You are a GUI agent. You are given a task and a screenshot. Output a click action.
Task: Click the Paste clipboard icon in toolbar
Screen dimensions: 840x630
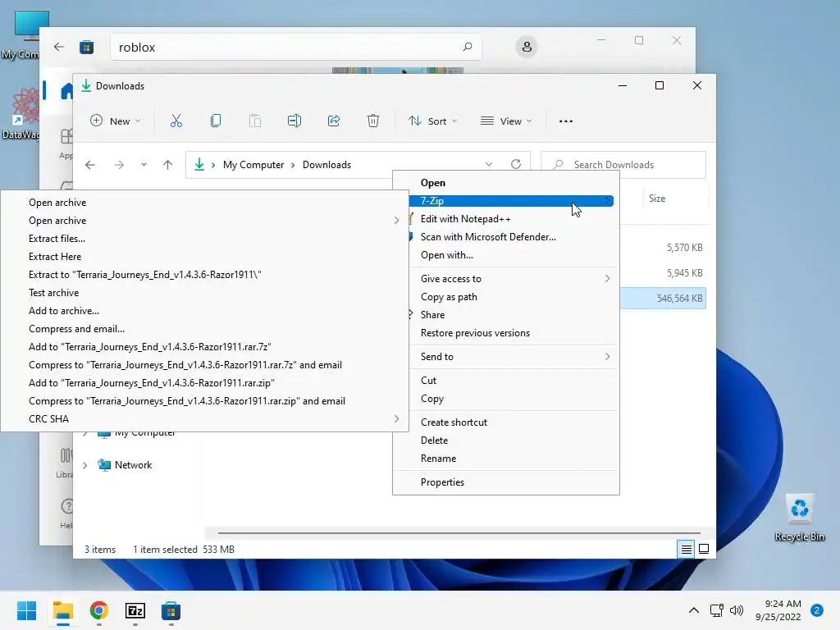[x=255, y=121]
